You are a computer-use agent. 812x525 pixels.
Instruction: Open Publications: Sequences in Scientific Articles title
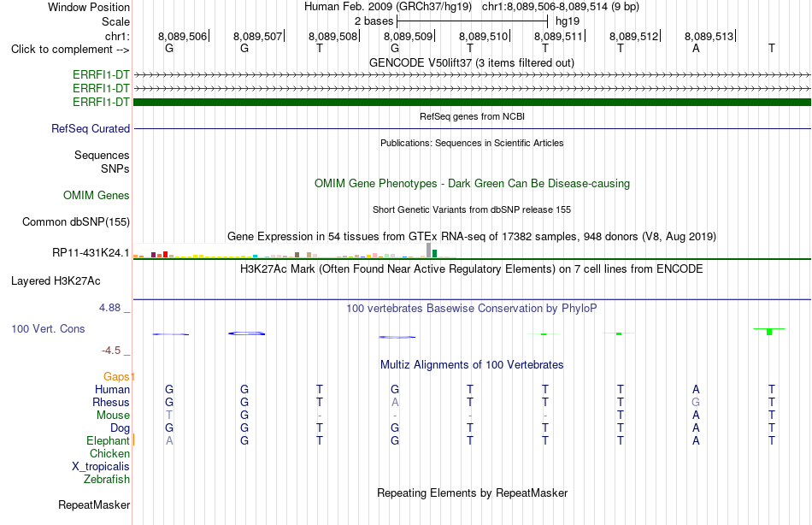(x=472, y=143)
